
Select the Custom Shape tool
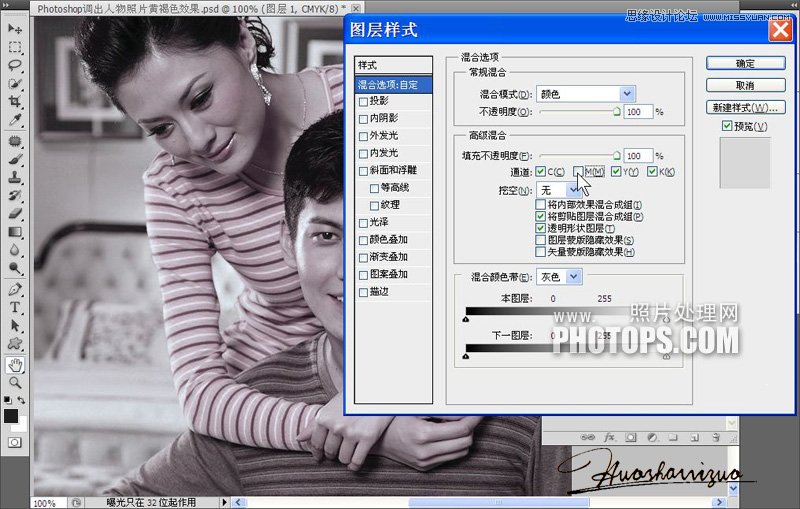(x=15, y=343)
